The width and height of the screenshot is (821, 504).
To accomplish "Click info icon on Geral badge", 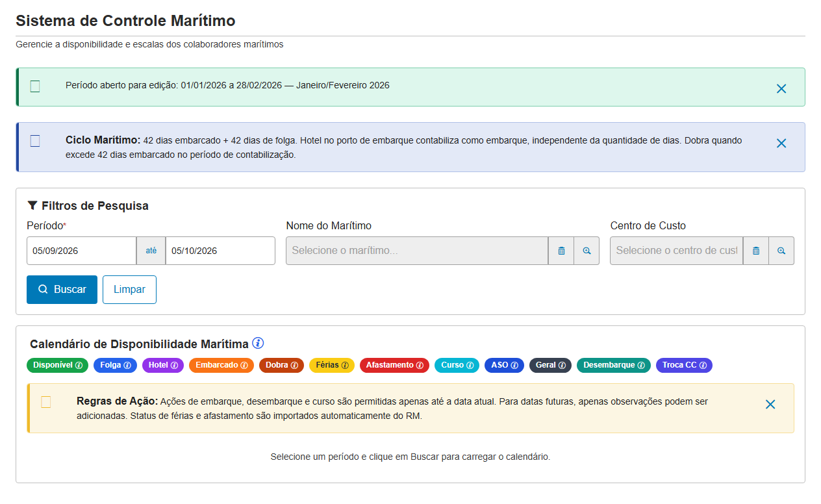I will point(562,366).
